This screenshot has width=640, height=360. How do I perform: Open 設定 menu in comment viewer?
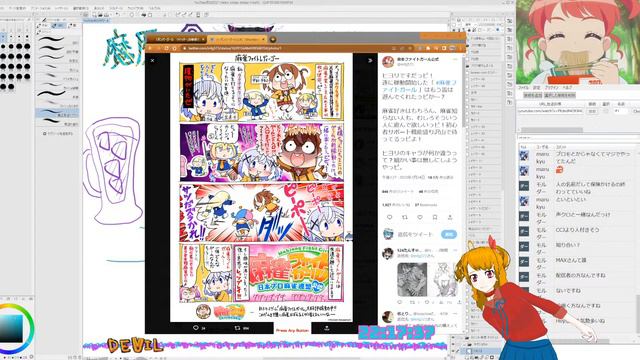pyautogui.click(x=536, y=87)
